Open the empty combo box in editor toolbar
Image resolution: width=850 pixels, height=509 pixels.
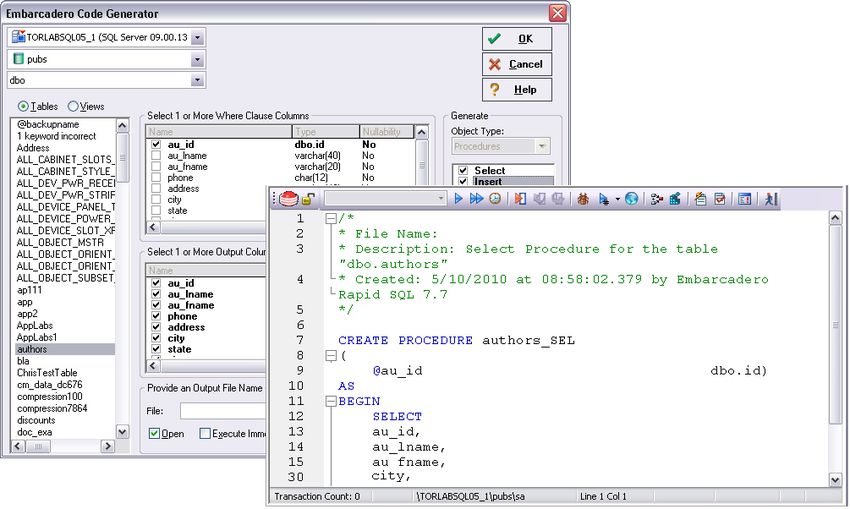[x=385, y=199]
